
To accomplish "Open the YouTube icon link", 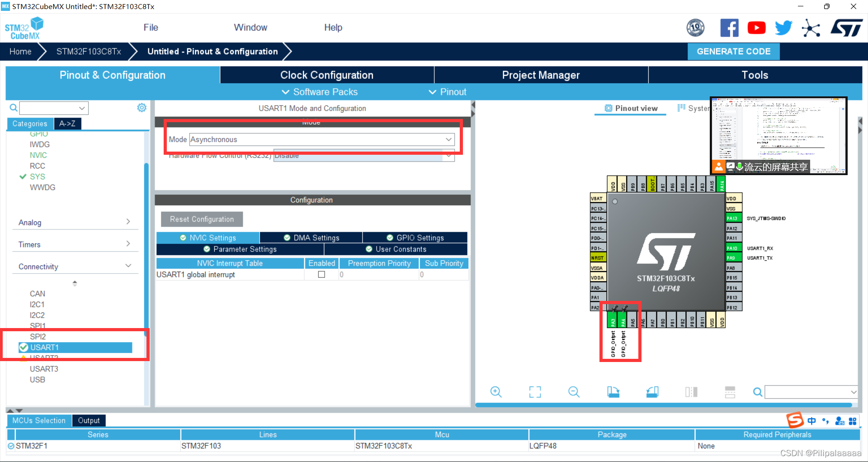I will (x=756, y=28).
